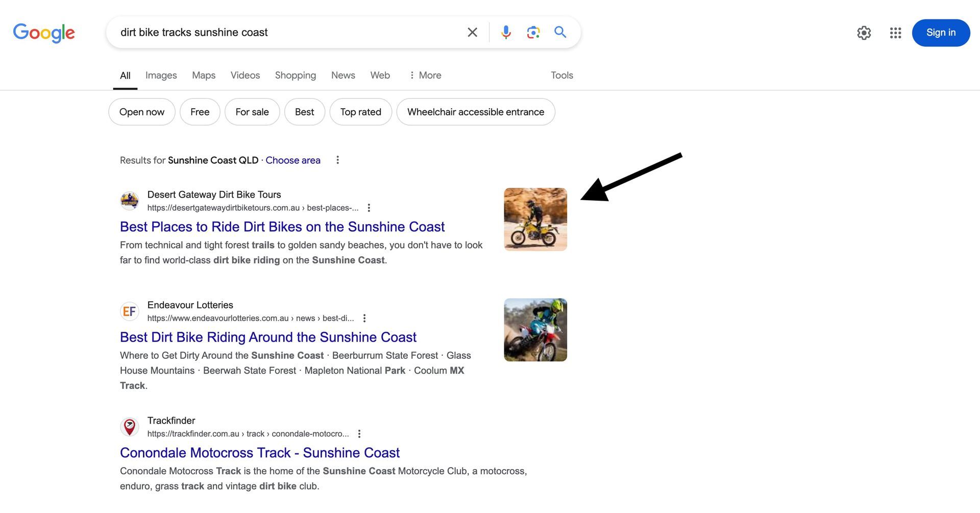
Task: Clear the search query with the X
Action: coord(472,32)
